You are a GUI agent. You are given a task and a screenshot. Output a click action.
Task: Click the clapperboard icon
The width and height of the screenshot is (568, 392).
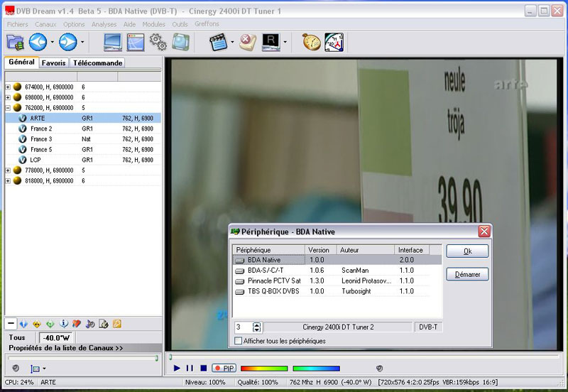[x=219, y=42]
